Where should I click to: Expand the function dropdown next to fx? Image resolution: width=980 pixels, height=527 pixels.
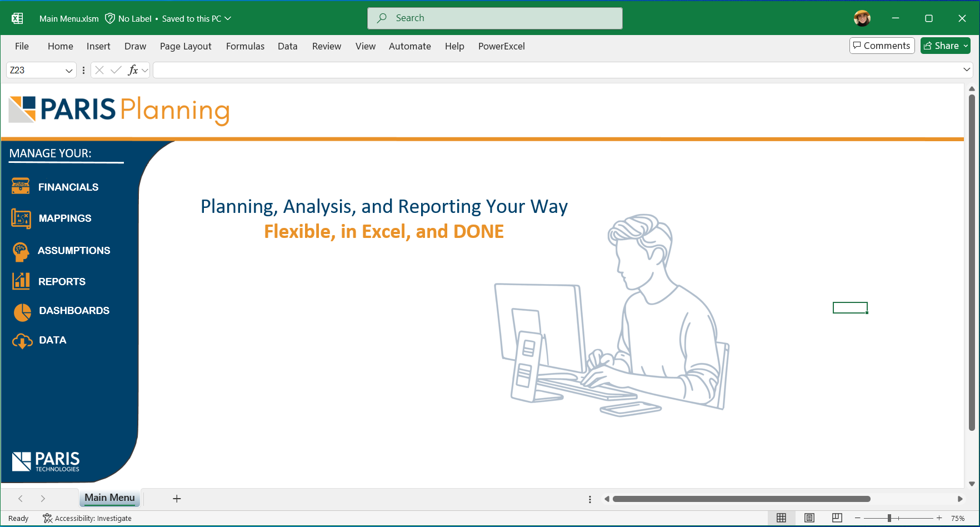145,71
